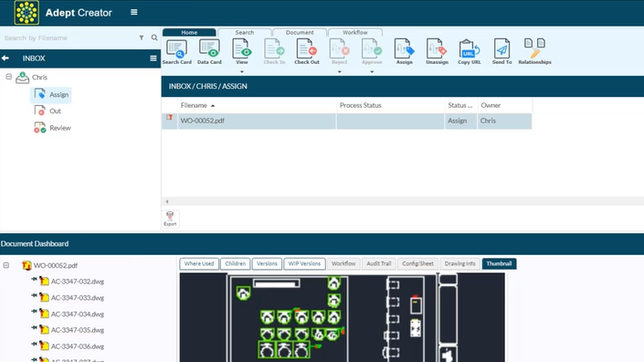Screen dimensions: 644x362
Task: Click the filter funnel icon in search
Action: [142, 37]
